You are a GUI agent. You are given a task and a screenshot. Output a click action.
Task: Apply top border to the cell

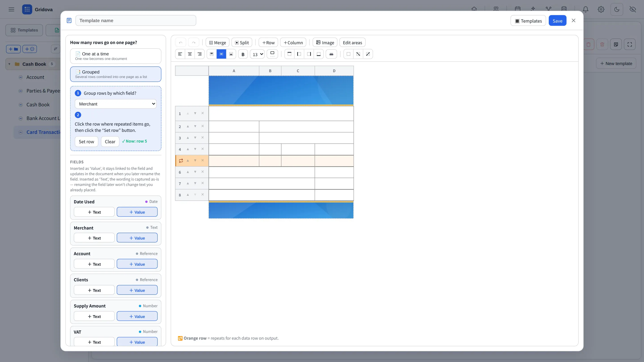[289, 54]
